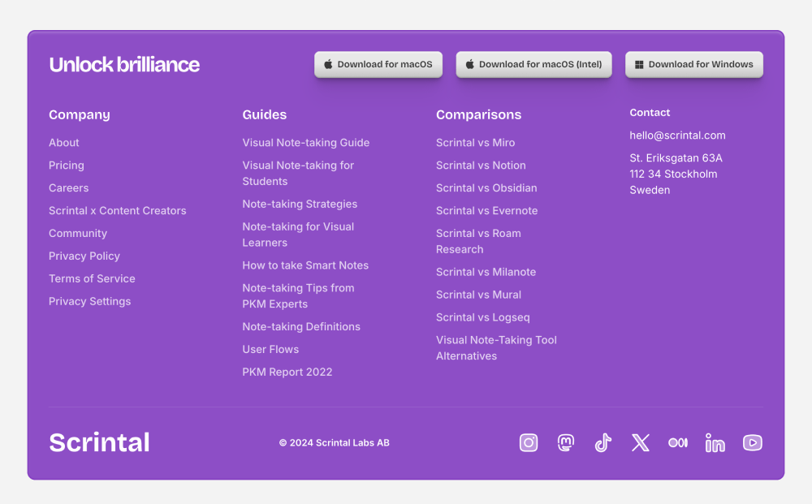Visit Scrintal's Medium blog icon
812x504 pixels.
tap(678, 442)
